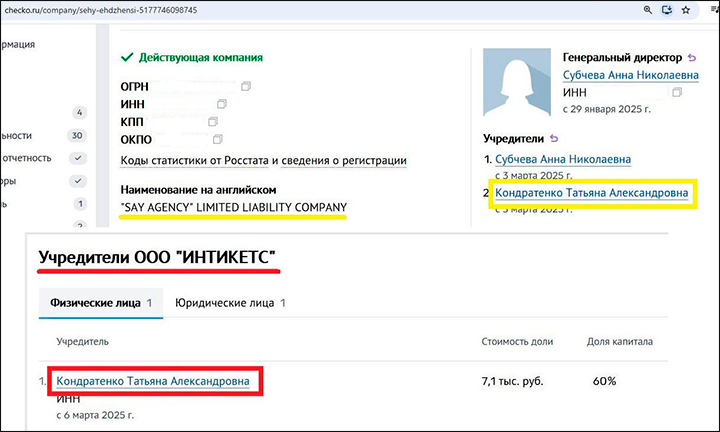Open director link Субчева Анна Николаевна
This screenshot has width=720, height=432.
coord(630,75)
